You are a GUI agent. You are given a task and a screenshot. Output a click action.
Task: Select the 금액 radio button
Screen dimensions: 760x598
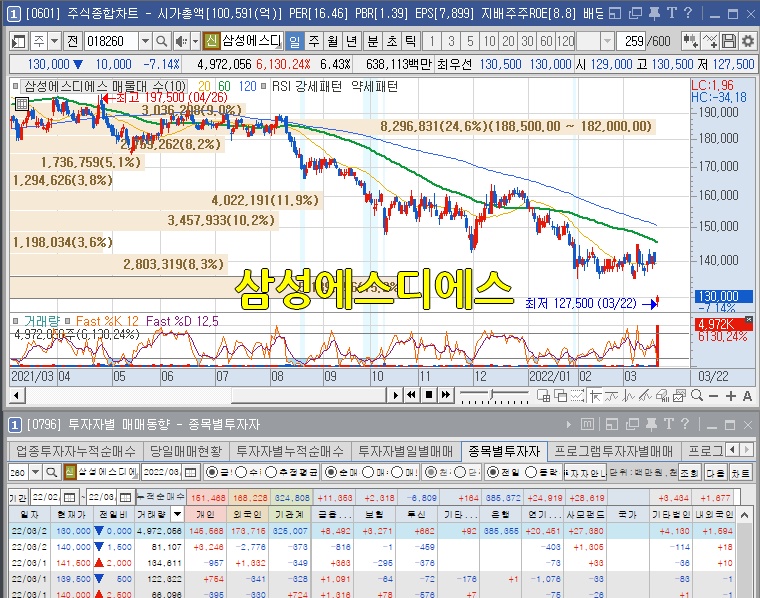[212, 472]
